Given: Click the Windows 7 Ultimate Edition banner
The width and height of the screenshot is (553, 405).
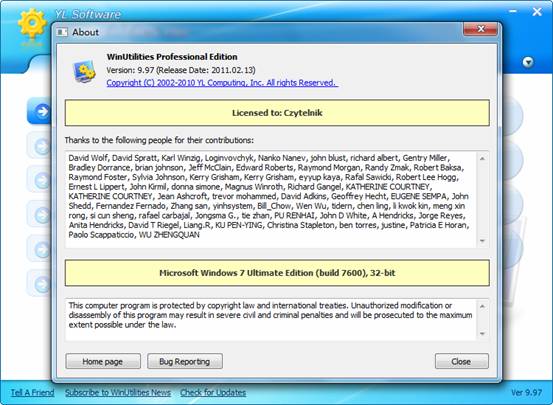Looking at the screenshot, I should coord(277,273).
